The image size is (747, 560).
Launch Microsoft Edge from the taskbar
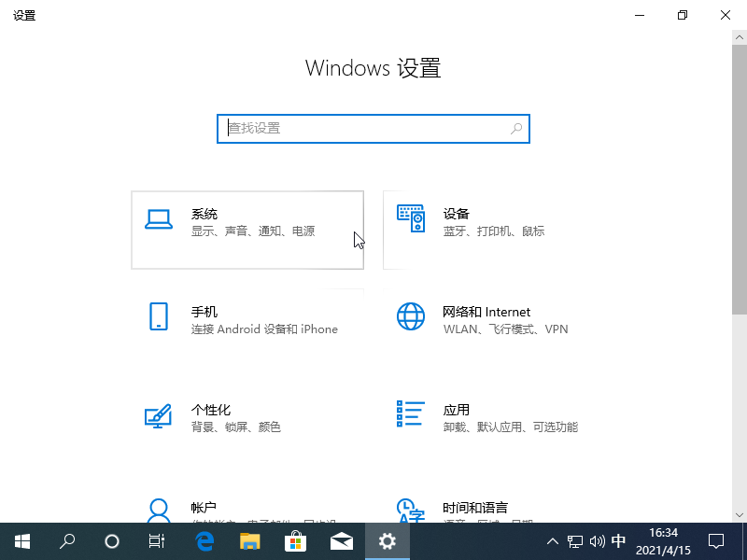coord(204,541)
